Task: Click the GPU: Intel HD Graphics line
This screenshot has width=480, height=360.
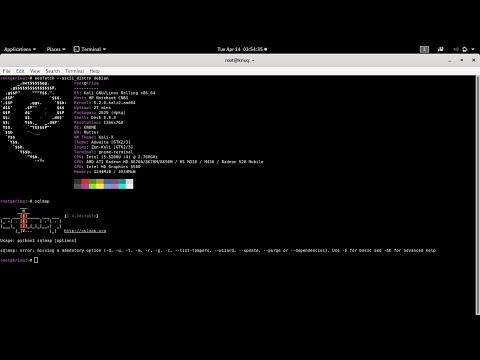Action: pos(107,167)
